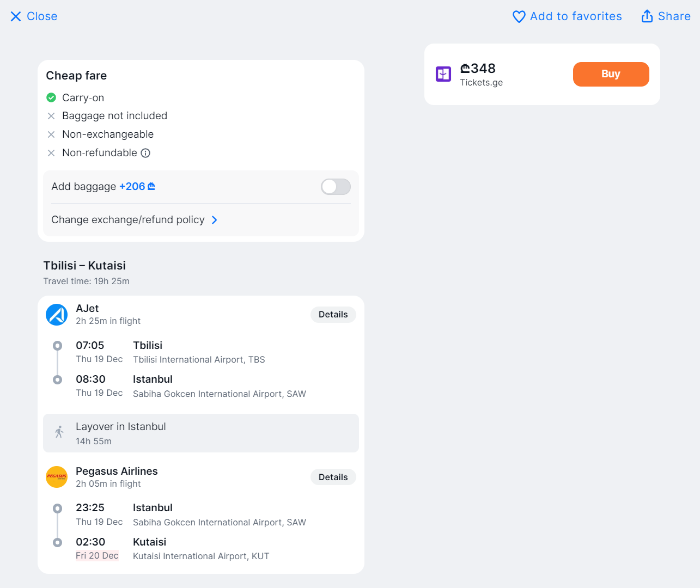
Task: Click the 08:30 arrival time
Action: [x=90, y=379]
